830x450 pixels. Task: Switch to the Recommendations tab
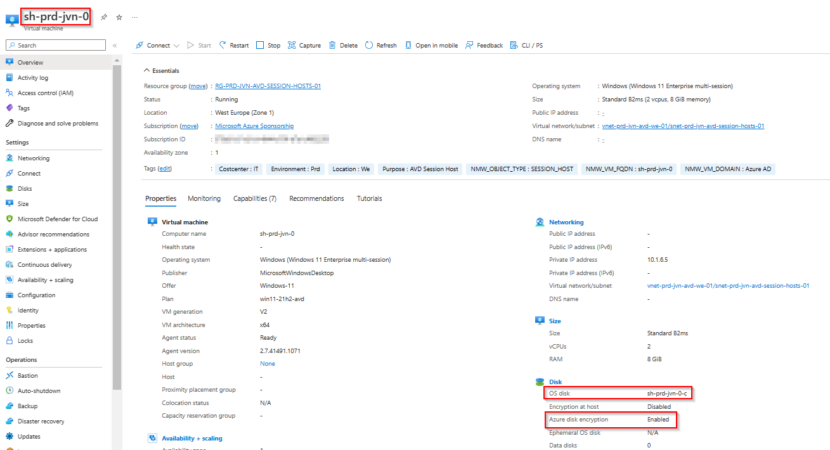pos(316,199)
